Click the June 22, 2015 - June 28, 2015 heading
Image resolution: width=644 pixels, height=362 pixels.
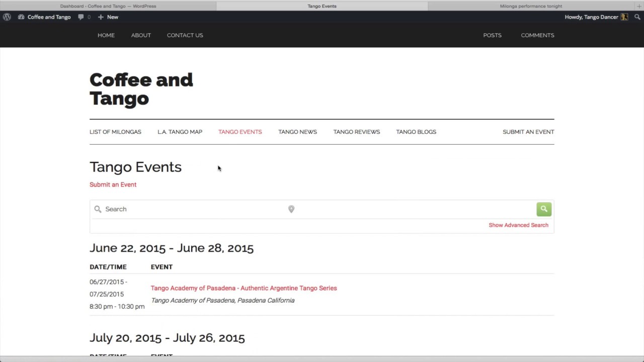(172, 248)
